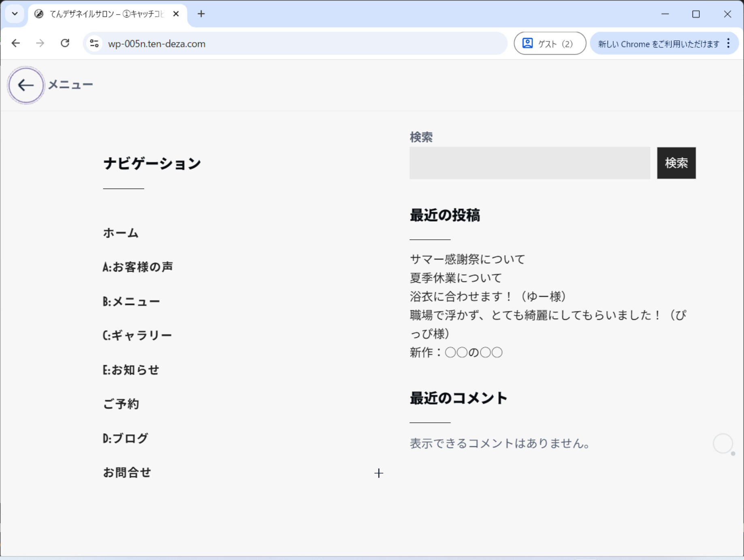
Task: Open the ご予約 reservation link
Action: [x=121, y=404]
